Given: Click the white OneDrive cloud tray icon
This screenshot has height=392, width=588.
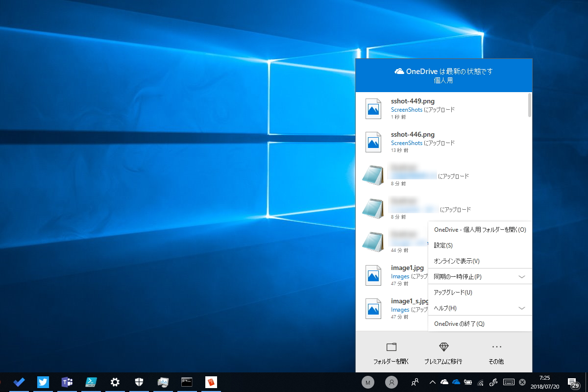Looking at the screenshot, I should [x=444, y=382].
